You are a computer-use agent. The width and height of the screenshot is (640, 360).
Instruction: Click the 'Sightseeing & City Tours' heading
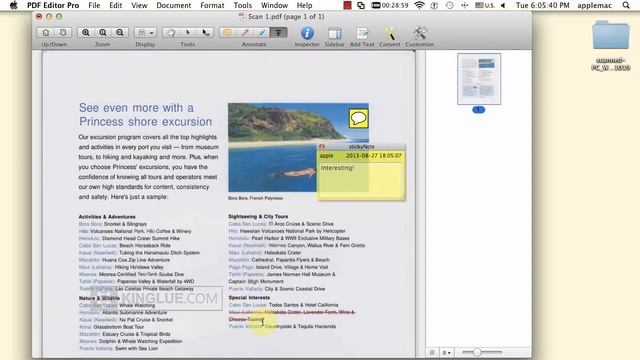[258, 216]
